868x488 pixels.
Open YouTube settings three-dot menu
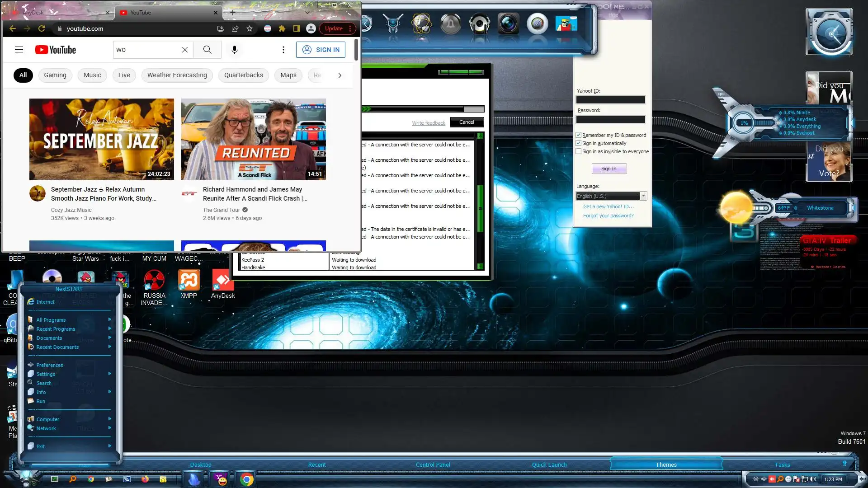point(283,50)
